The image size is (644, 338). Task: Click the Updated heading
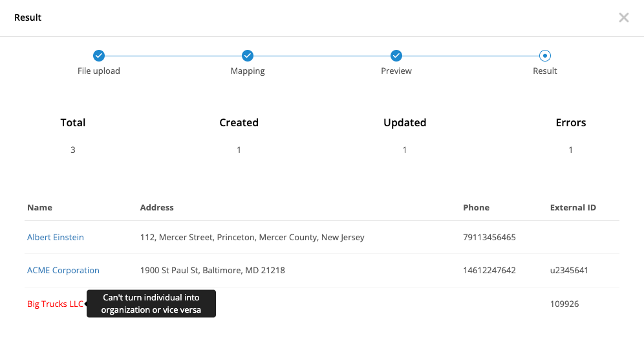(x=405, y=122)
